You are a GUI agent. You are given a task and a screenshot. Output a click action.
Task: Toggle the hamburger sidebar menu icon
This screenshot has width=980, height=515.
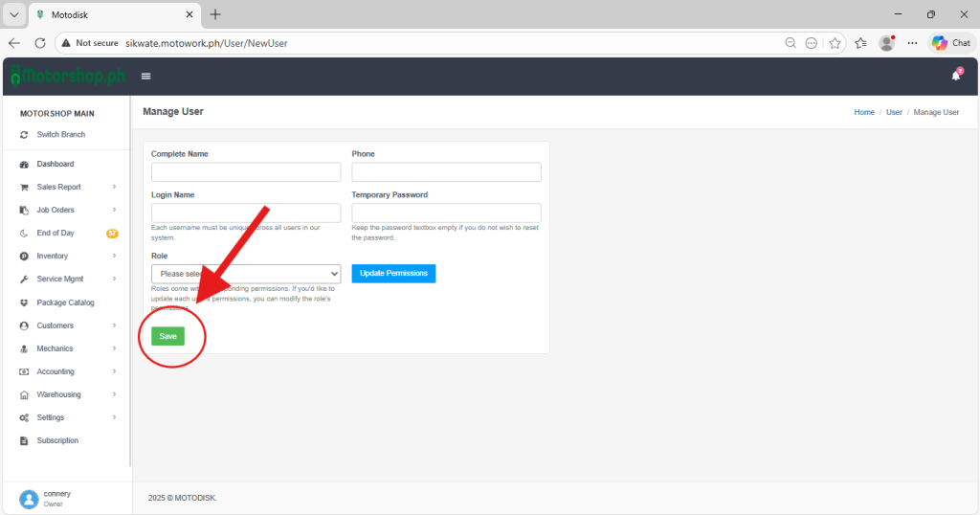click(146, 77)
